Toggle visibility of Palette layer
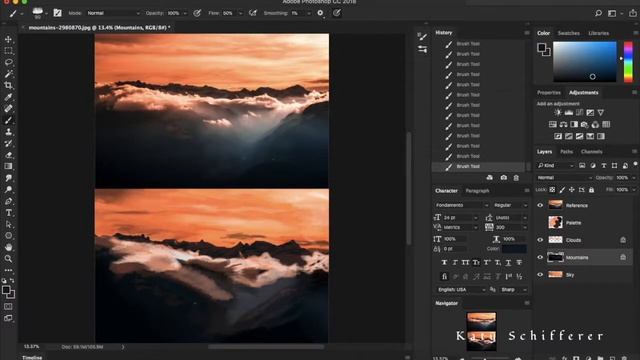 pos(540,223)
